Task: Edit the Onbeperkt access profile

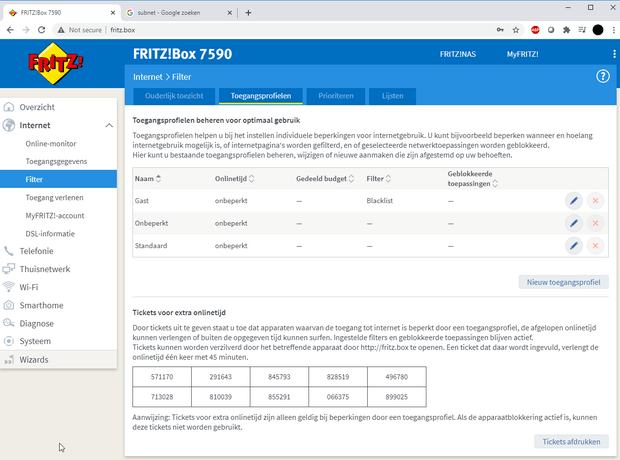Action: pos(574,223)
